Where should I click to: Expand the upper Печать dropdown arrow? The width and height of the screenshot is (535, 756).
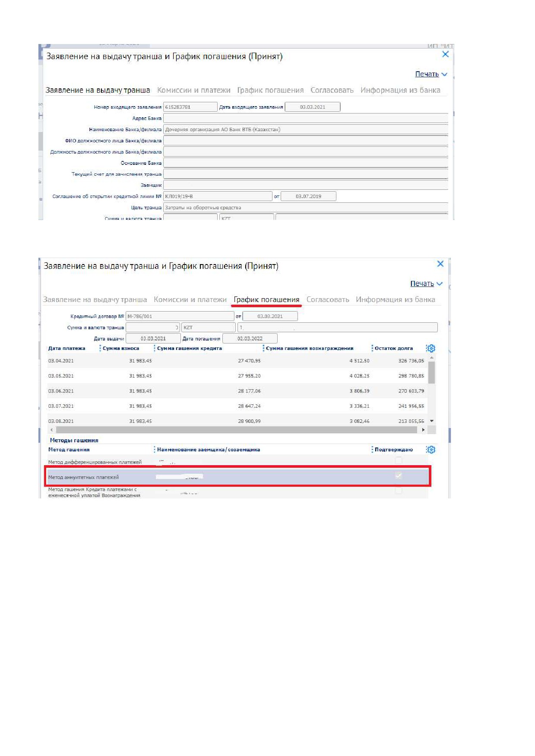pyautogui.click(x=444, y=74)
